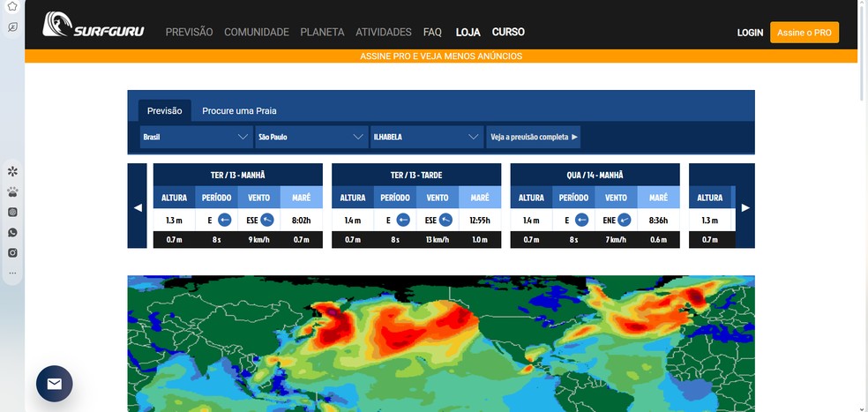Click the 7 km/h wind speed
Screen dimensions: 868x412
coord(616,240)
